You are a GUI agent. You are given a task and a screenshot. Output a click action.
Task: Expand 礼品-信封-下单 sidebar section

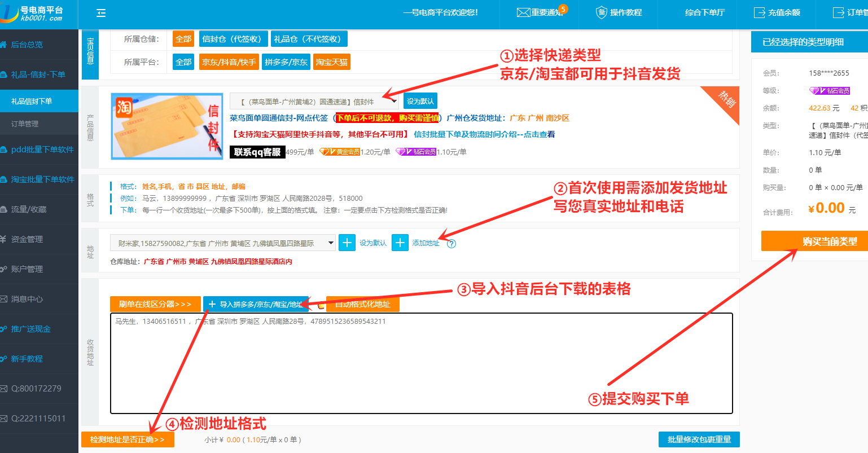pos(39,74)
